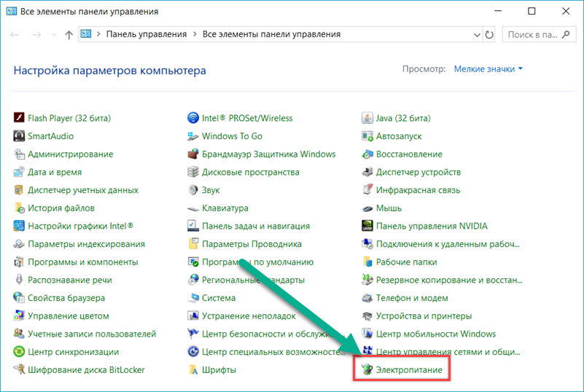Click the Java icon
The width and height of the screenshot is (584, 392).
(367, 118)
